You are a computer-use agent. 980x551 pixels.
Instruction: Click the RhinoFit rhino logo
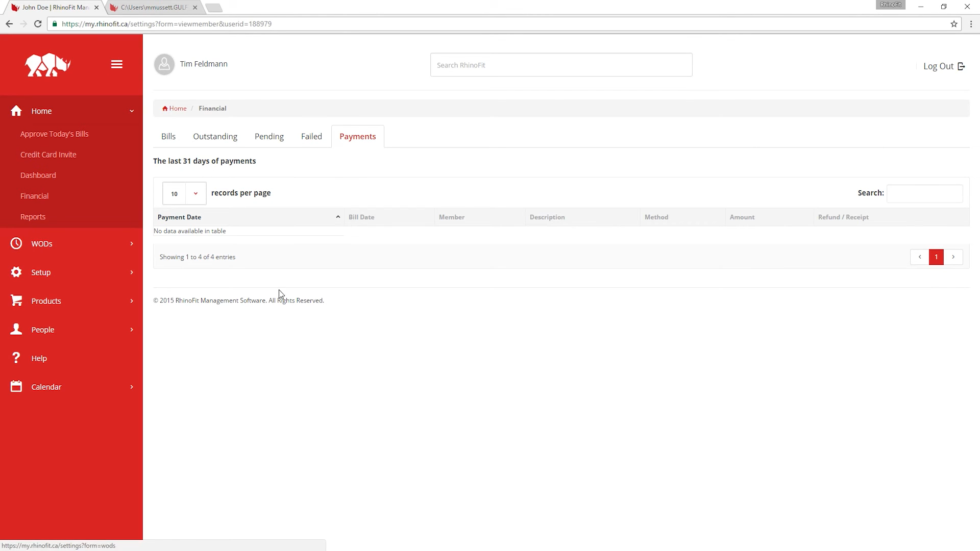pos(47,65)
